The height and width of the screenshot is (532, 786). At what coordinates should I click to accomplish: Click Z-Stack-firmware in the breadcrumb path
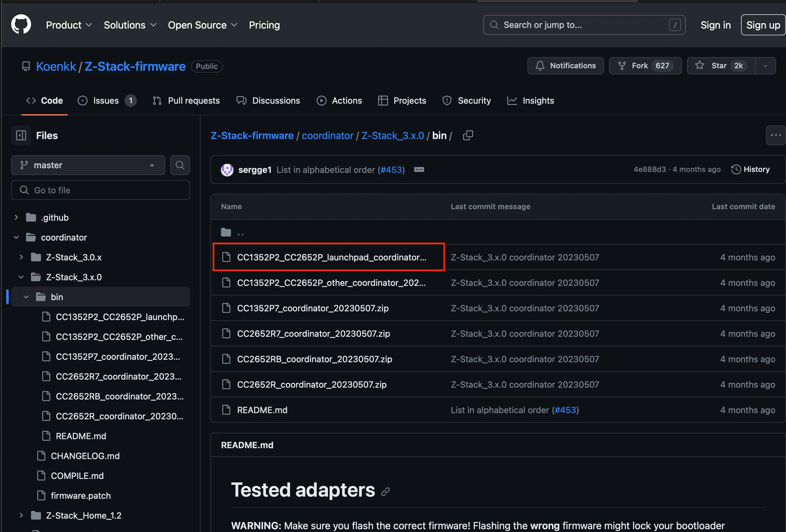tap(252, 136)
